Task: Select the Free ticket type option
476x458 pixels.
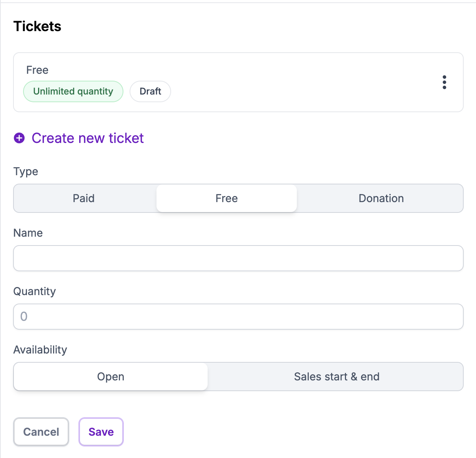Action: [226, 198]
